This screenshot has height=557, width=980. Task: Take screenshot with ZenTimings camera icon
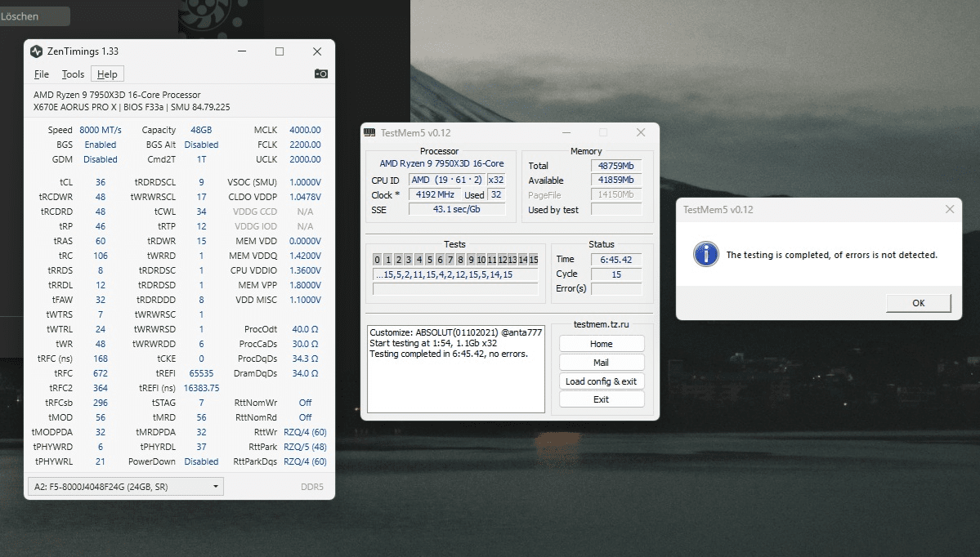[x=320, y=74]
